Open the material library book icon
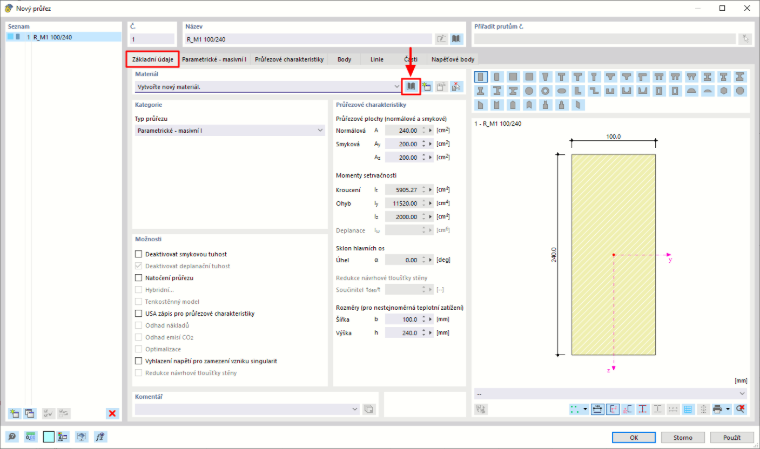 tap(411, 86)
